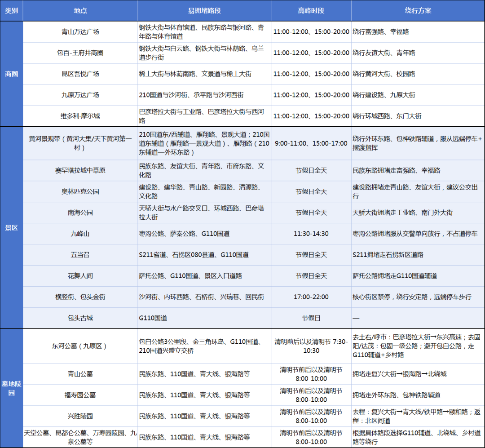Click the 地点 column header

(80, 11)
